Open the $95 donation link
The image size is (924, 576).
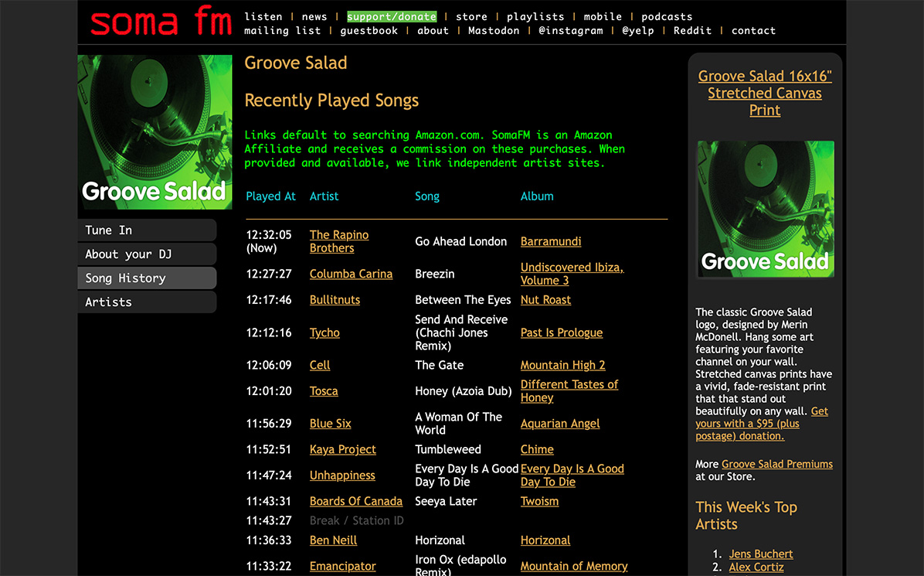[x=761, y=424]
